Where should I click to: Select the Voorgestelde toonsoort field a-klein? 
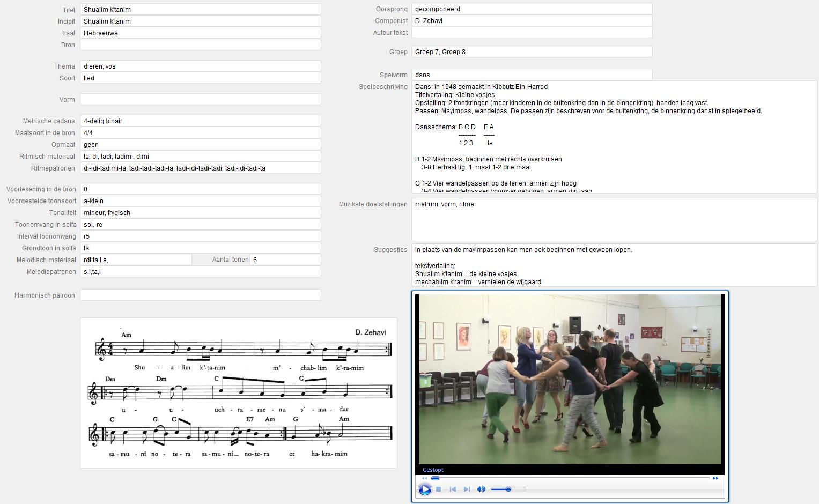[x=200, y=201]
